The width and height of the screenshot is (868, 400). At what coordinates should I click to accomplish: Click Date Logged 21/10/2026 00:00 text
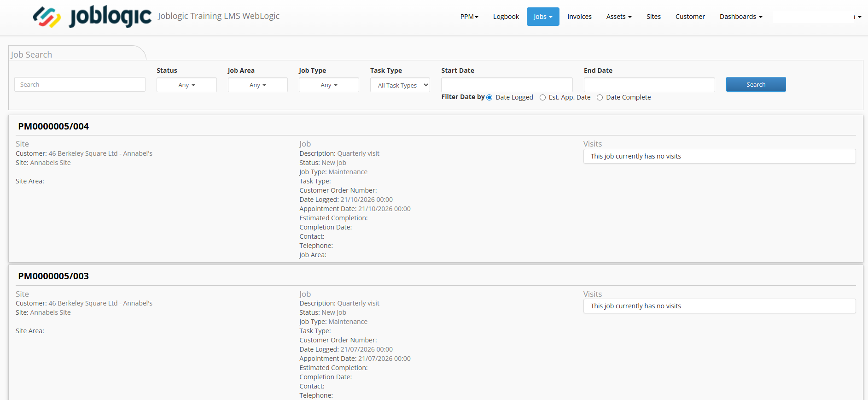(346, 200)
